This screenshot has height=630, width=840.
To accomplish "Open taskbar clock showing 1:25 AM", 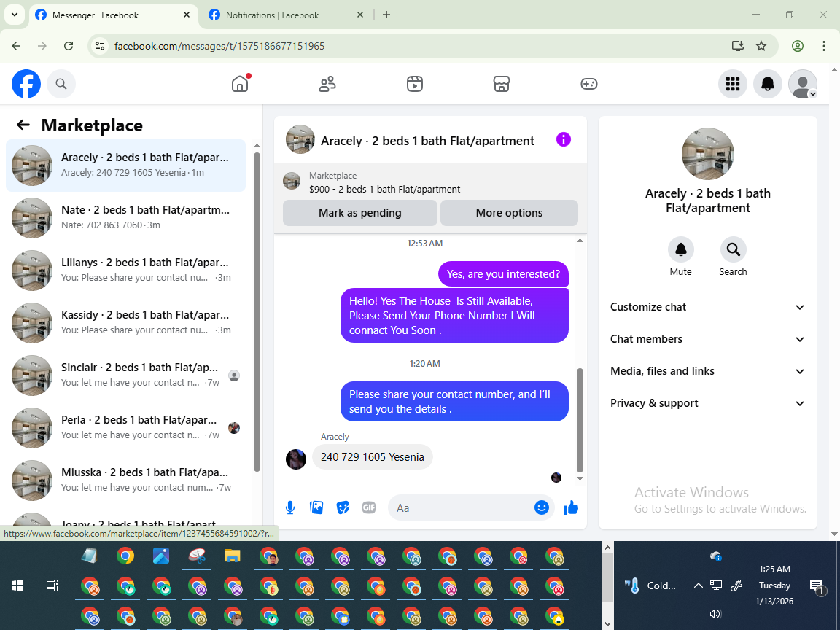I will click(774, 585).
